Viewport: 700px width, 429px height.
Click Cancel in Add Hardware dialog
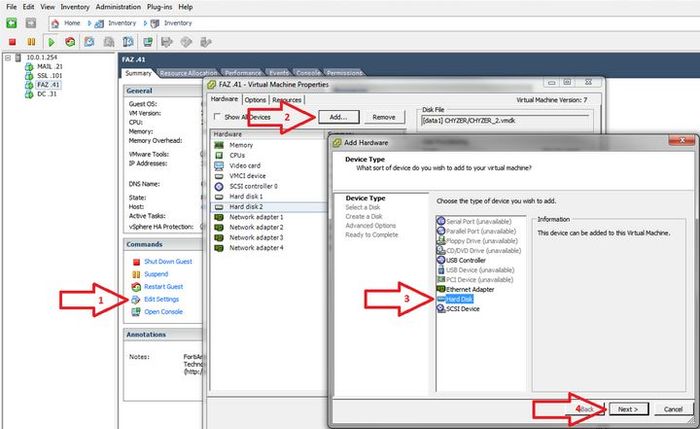[x=673, y=409]
